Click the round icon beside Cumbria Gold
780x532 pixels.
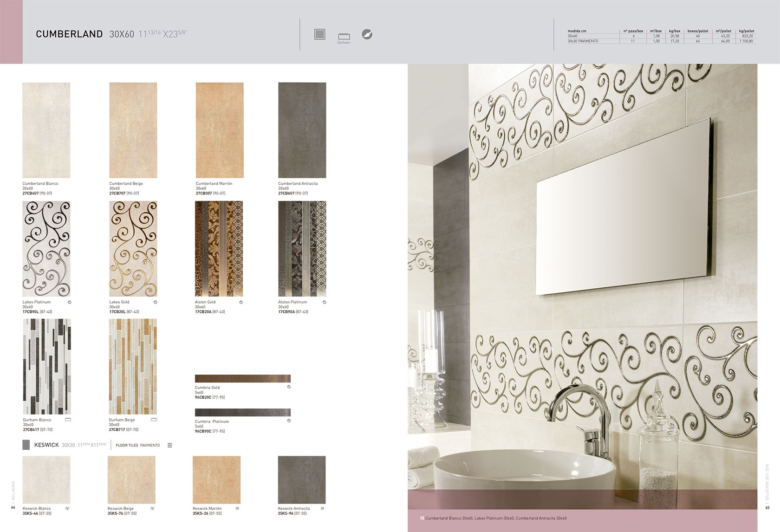point(289,387)
